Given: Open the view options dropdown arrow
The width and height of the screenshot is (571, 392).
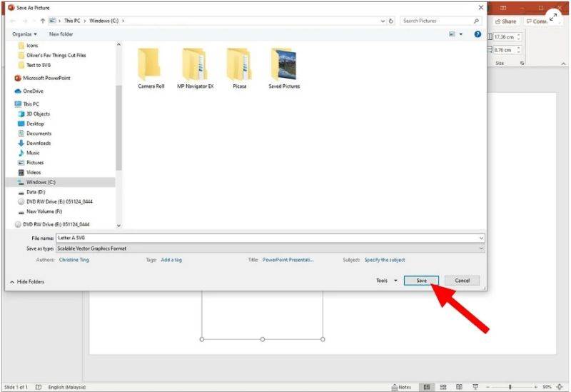Looking at the screenshot, I should click(x=460, y=34).
